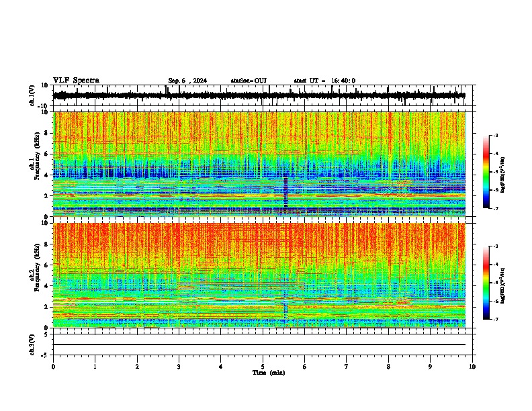This screenshot has width=532, height=411.
Task: Select the "Time (min)" axis label
Action: point(269,373)
